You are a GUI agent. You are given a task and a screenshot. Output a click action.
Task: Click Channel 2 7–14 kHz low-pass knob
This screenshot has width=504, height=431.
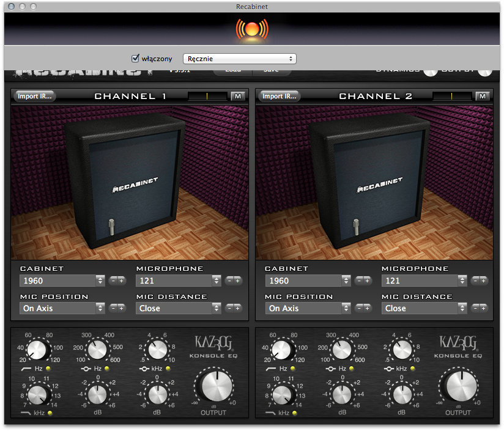coord(282,395)
